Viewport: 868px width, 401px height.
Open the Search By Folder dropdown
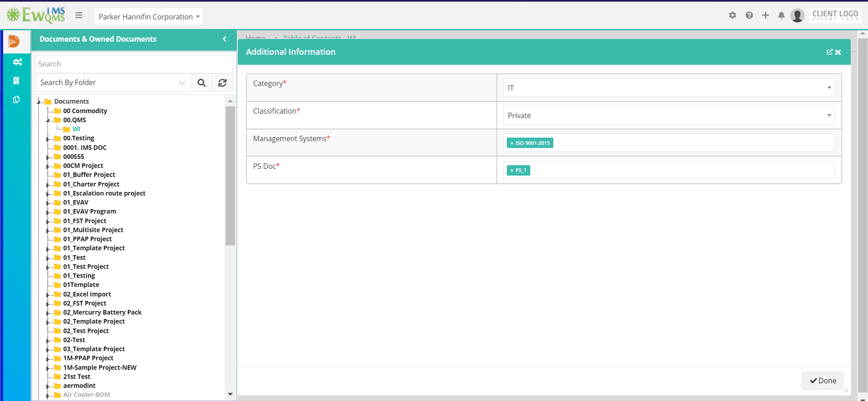pyautogui.click(x=113, y=83)
